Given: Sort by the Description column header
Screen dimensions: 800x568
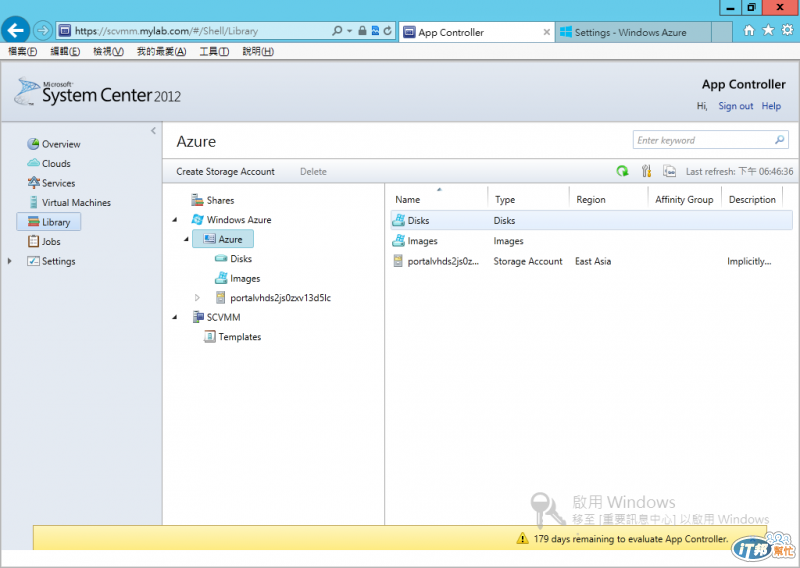Looking at the screenshot, I should 752,200.
